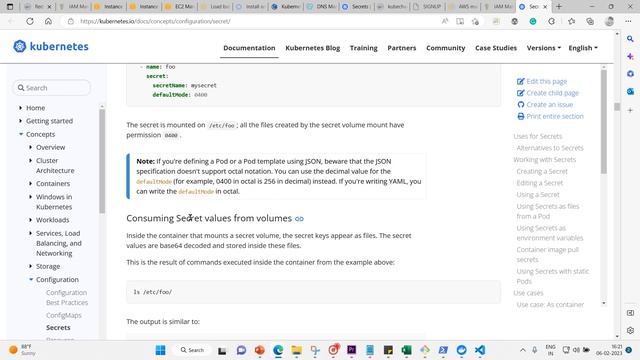
Task: Click the Windows taskbar Search box
Action: tap(192, 350)
